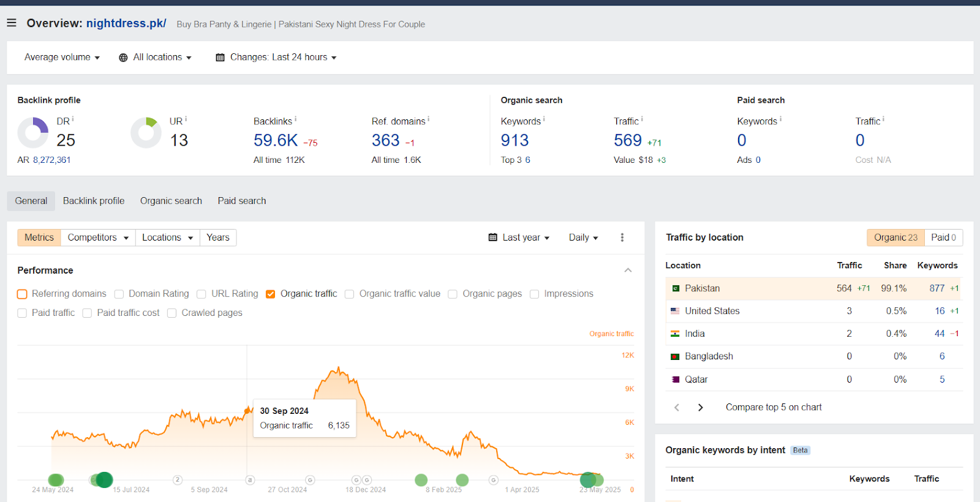
Task: Click the UR info icon
Action: 186,119
